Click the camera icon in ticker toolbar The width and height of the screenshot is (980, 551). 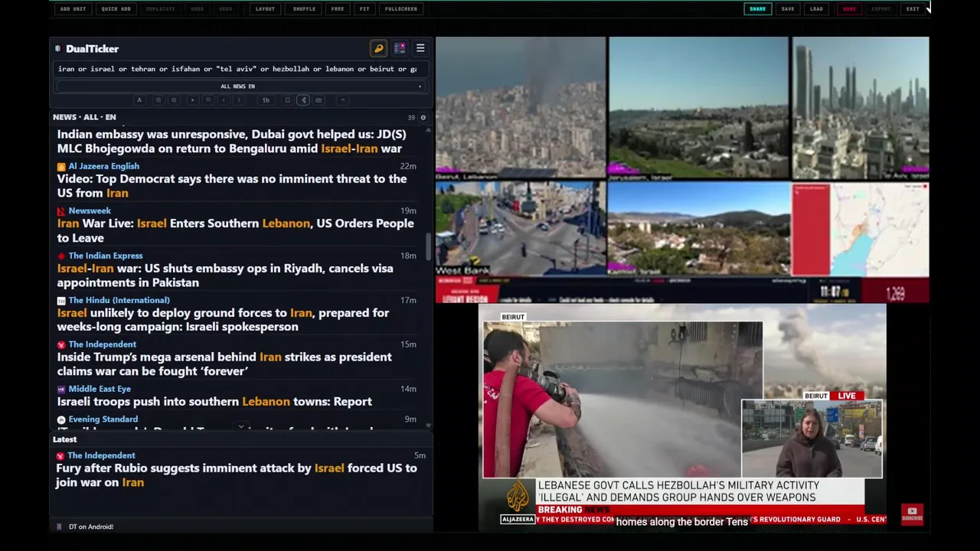pos(318,100)
